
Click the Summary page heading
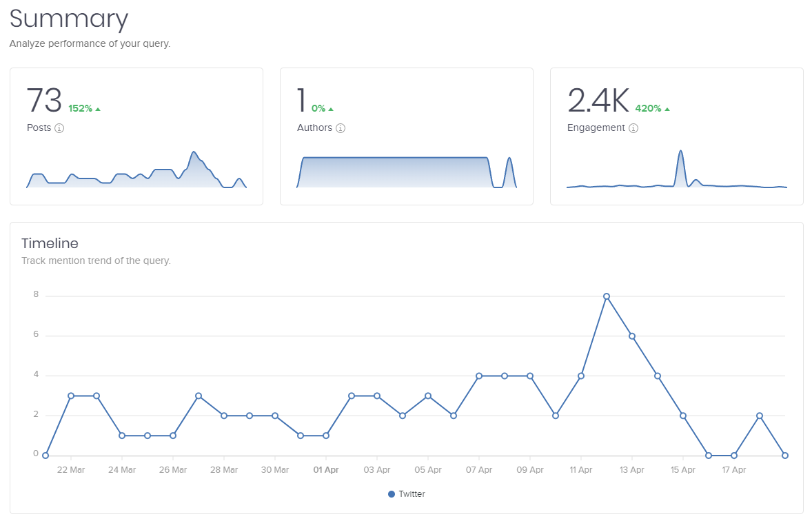68,19
